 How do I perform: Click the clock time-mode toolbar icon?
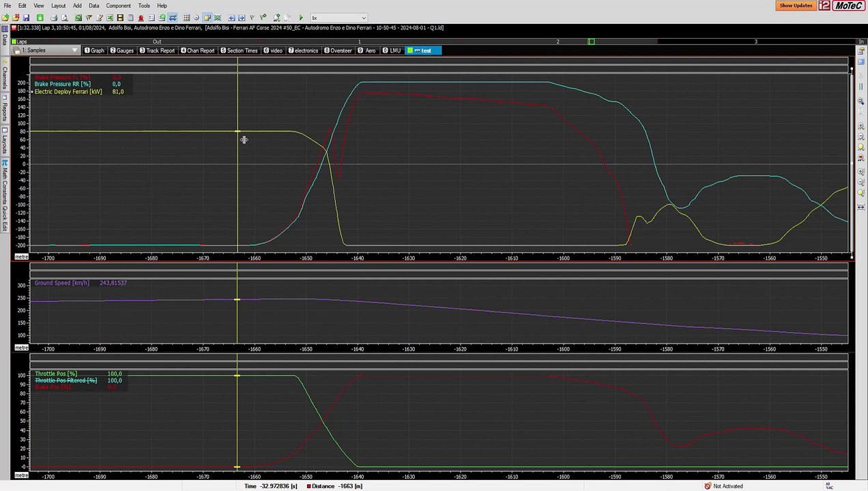pos(197,18)
